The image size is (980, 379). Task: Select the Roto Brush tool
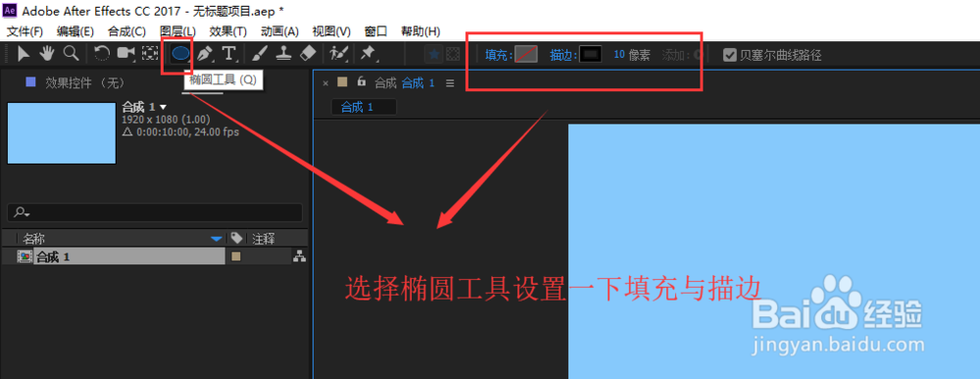339,54
